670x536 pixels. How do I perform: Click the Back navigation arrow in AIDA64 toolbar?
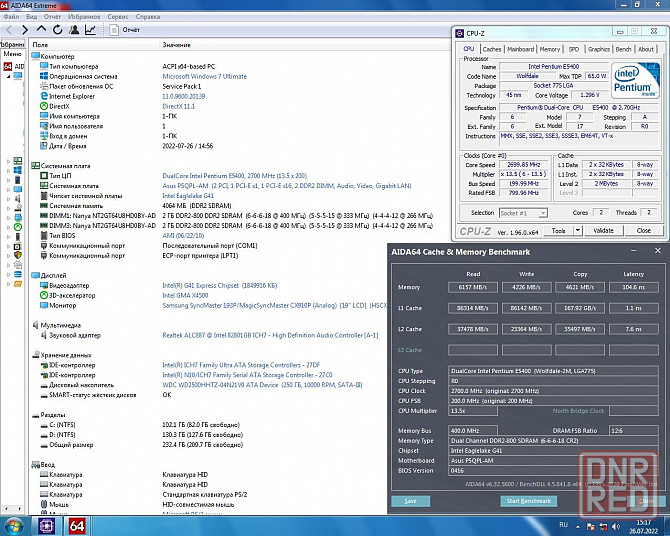[9, 30]
